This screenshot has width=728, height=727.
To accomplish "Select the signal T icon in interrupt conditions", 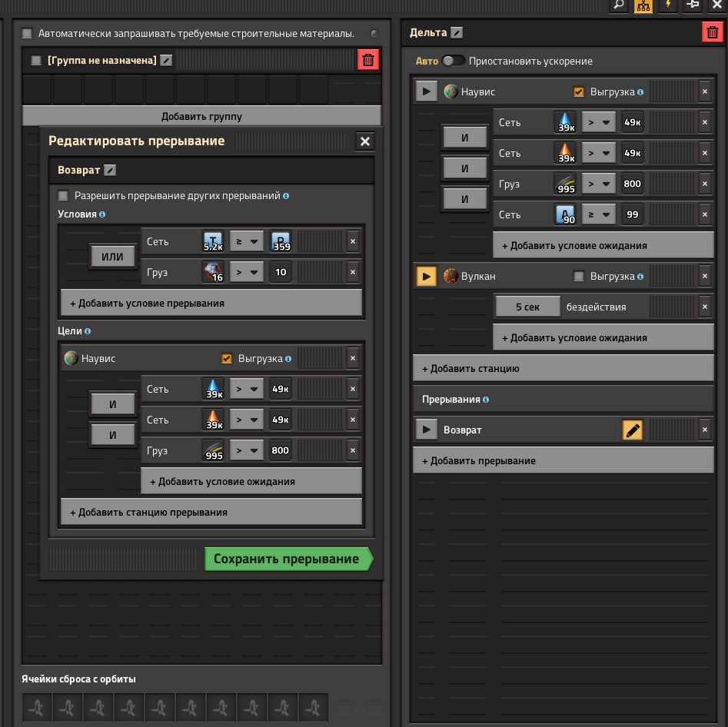I will (x=211, y=241).
